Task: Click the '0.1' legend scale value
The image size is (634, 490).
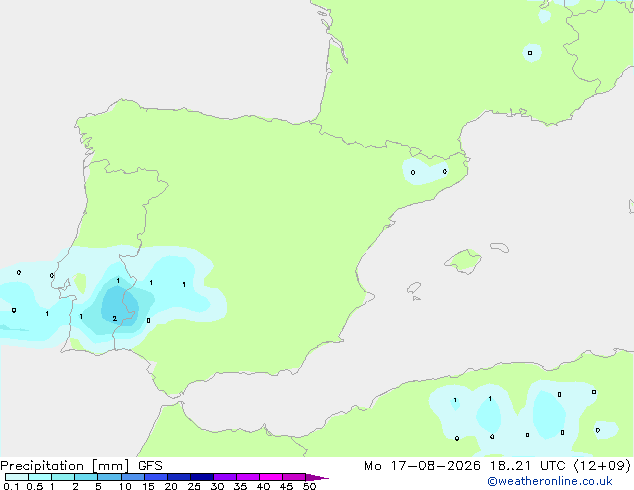Action: click(11, 486)
